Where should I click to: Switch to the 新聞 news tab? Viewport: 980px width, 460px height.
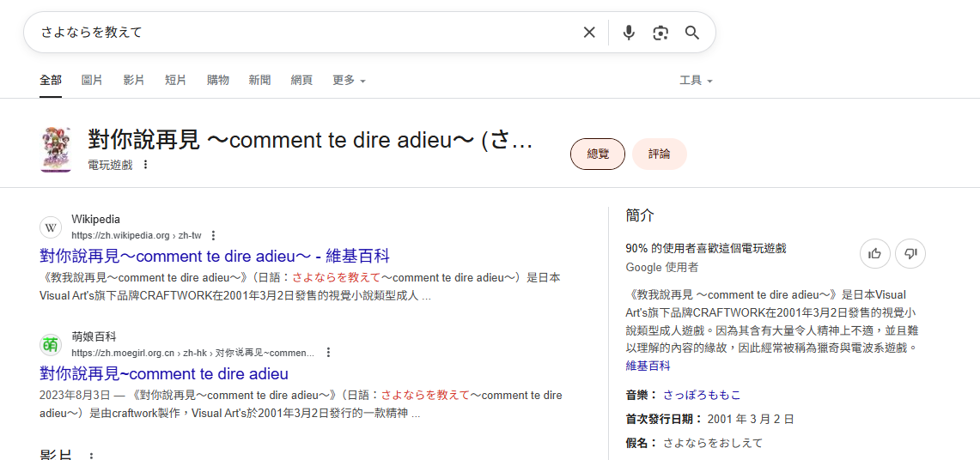259,80
